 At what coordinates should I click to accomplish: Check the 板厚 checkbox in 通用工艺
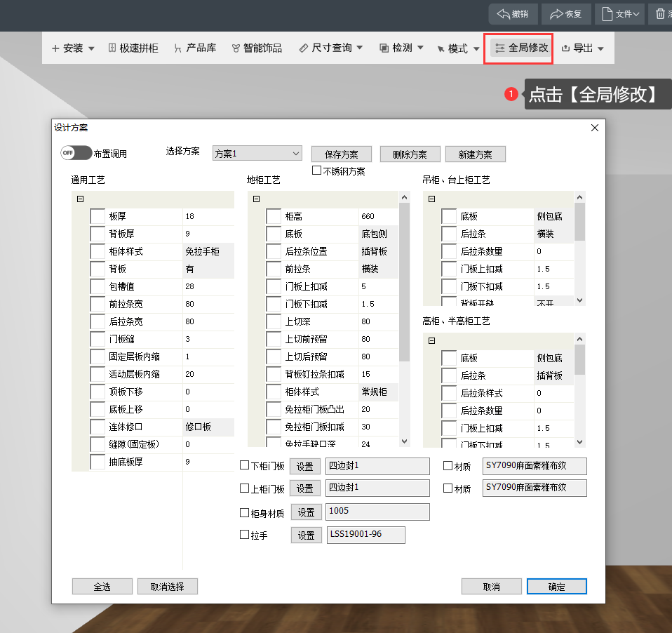(x=98, y=216)
